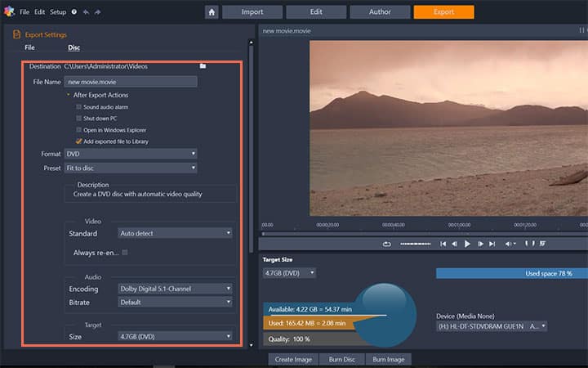Screen dimensions: 588x368
Task: Select the Export tab
Action: pyautogui.click(x=444, y=12)
